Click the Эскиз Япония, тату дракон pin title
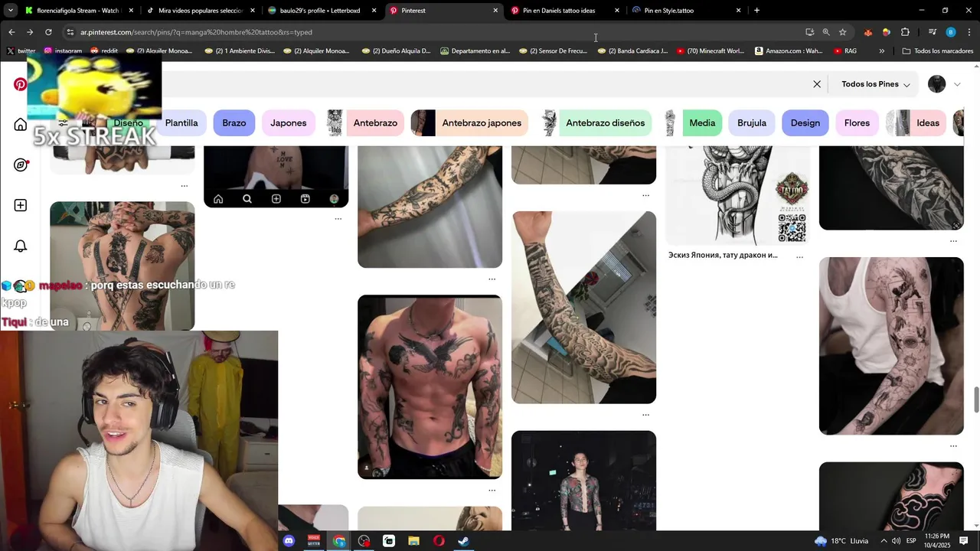Screen dimensions: 980x551 [x=723, y=256]
